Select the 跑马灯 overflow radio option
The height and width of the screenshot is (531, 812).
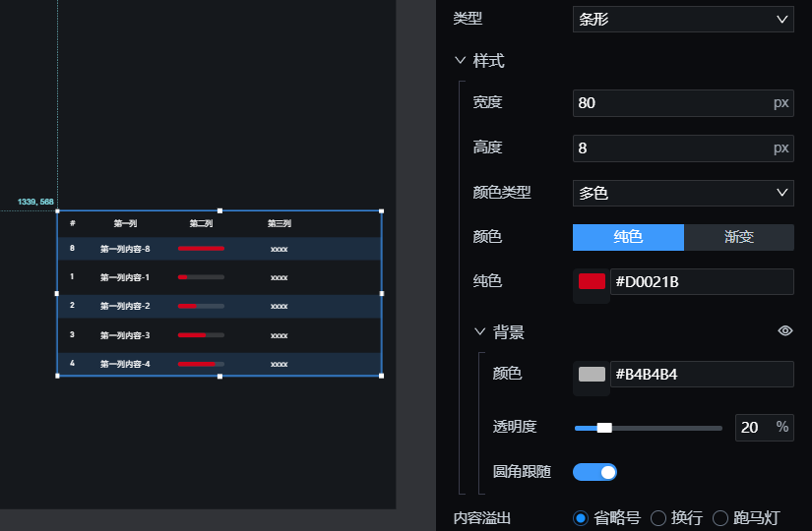coord(720,518)
